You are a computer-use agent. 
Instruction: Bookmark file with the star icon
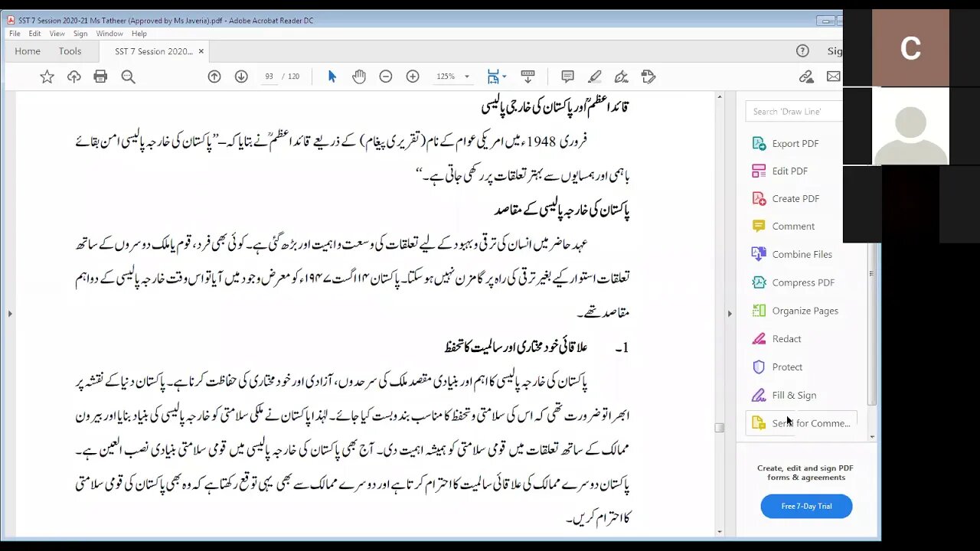(47, 77)
